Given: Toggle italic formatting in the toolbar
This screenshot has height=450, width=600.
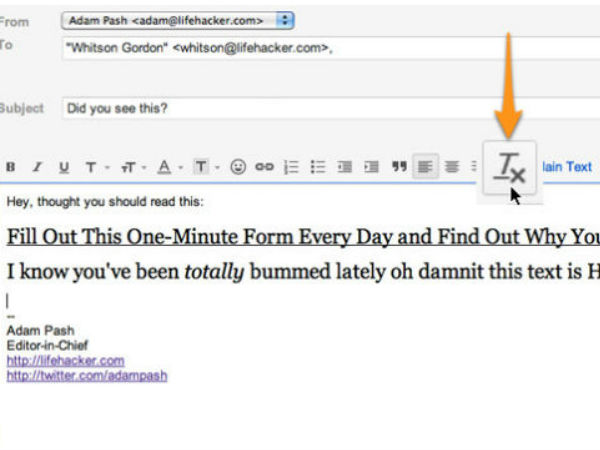Looking at the screenshot, I should tap(37, 168).
